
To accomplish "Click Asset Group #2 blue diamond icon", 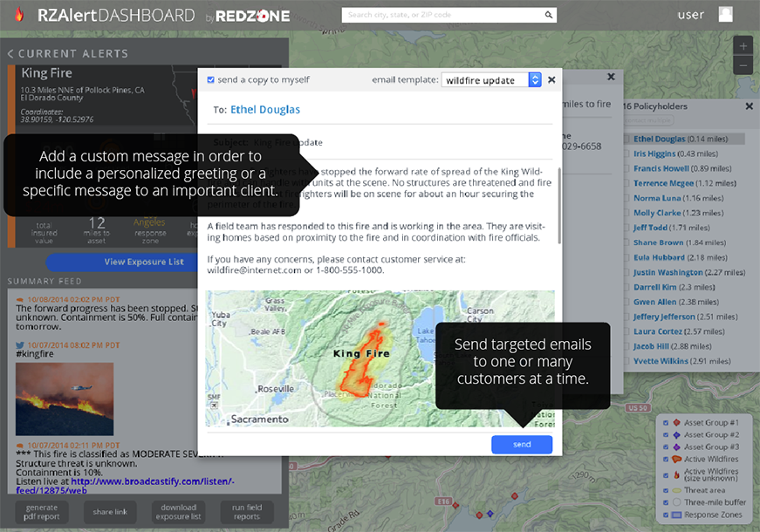I will click(x=676, y=434).
